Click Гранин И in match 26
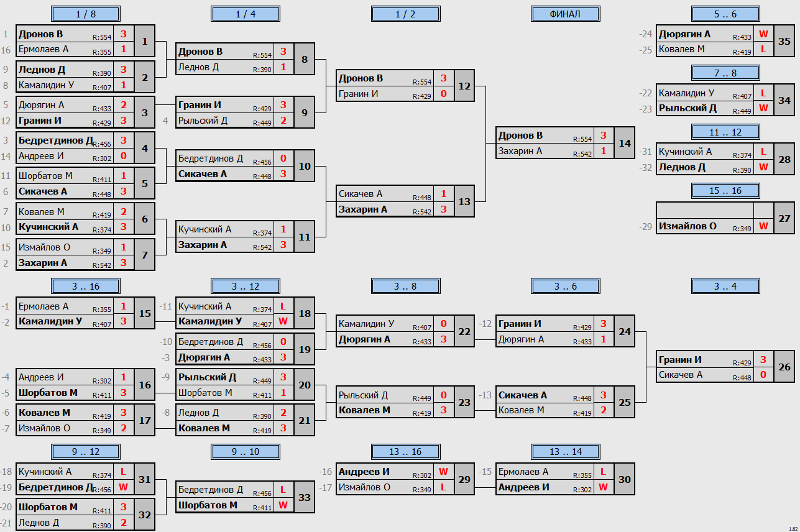 pos(680,359)
